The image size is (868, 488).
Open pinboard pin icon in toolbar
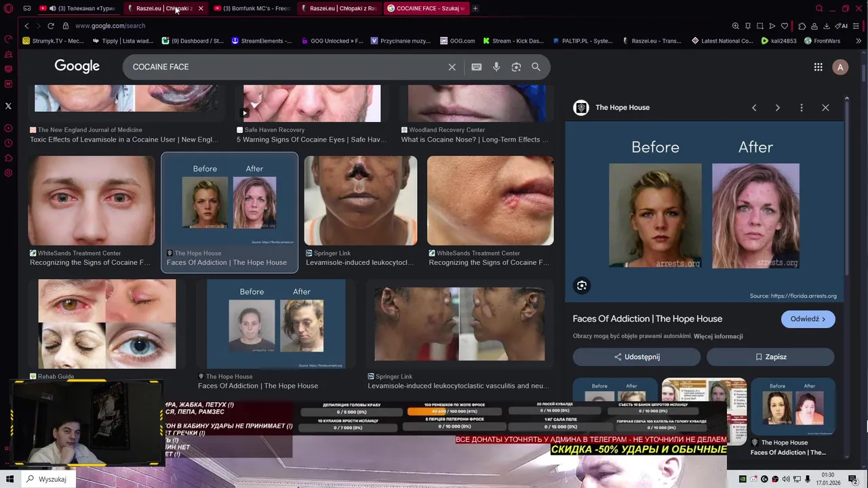748,26
